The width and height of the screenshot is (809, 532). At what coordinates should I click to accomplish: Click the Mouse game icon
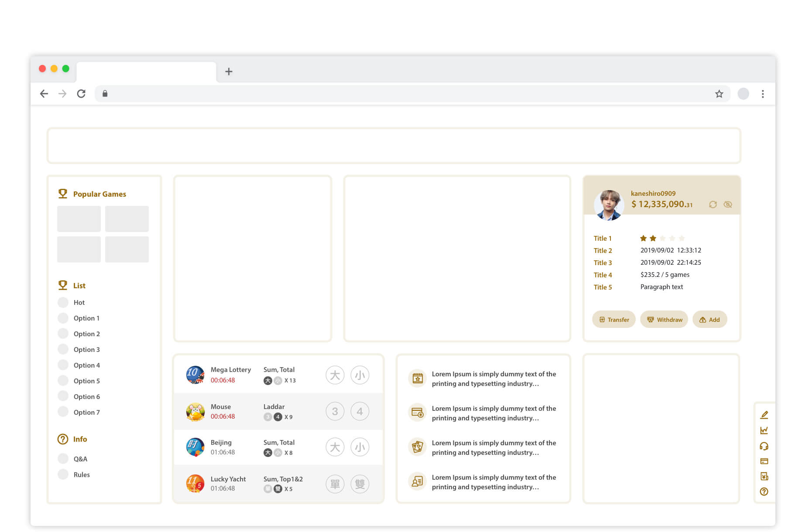coord(195,411)
